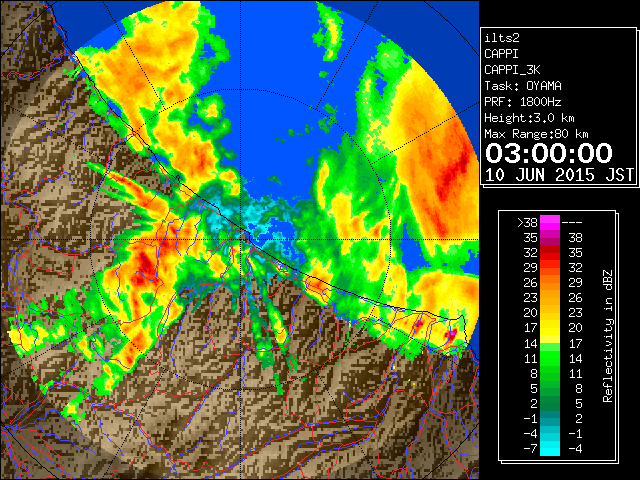Click the 'Max Range:80 km' line
This screenshot has width=640, height=480.
[x=536, y=134]
